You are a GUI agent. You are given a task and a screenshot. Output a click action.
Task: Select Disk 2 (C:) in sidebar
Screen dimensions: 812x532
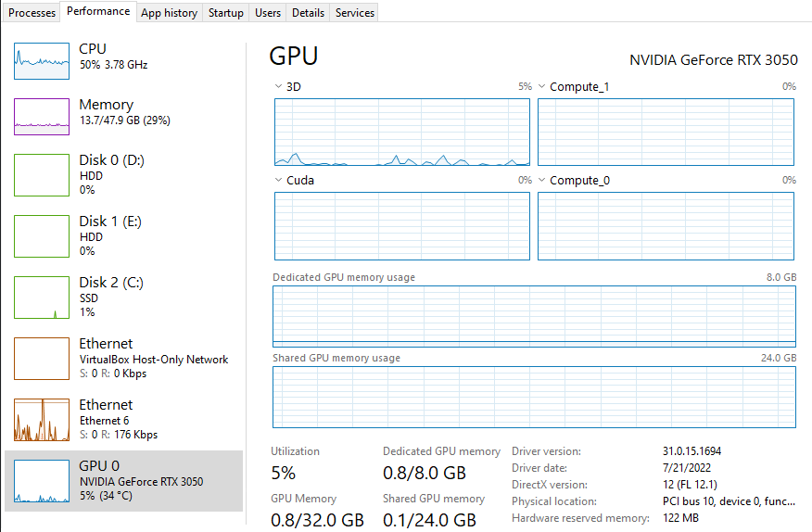tap(124, 298)
